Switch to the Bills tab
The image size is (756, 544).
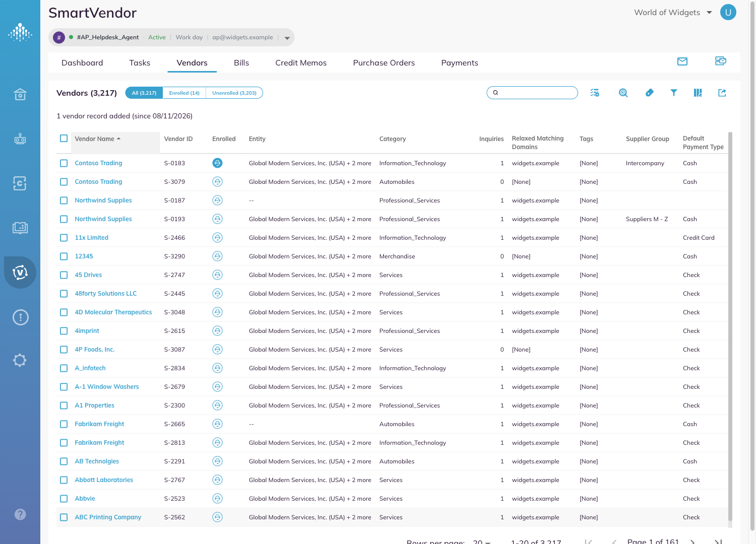241,63
